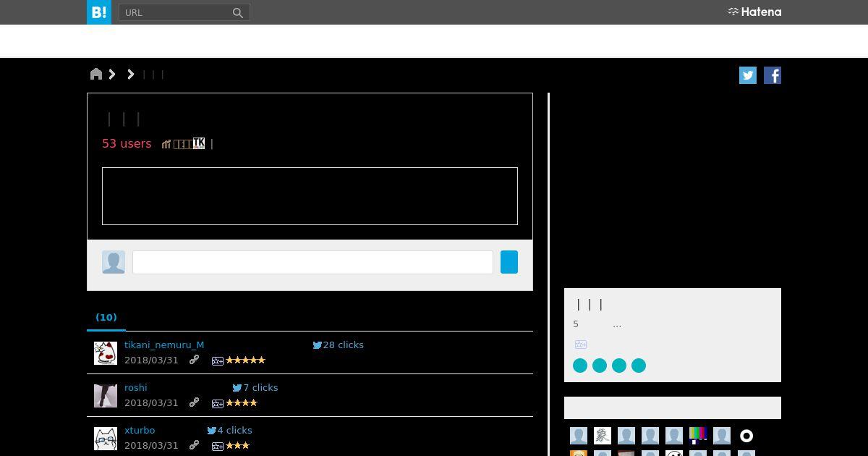
Task: Open tikani_nemuru_M user profile link
Action: pyautogui.click(x=164, y=345)
